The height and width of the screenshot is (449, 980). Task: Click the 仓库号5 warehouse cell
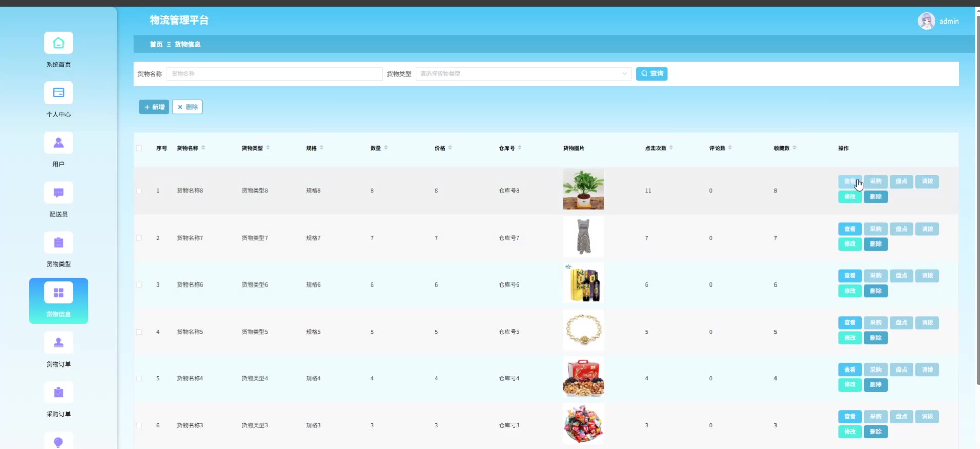[509, 332]
